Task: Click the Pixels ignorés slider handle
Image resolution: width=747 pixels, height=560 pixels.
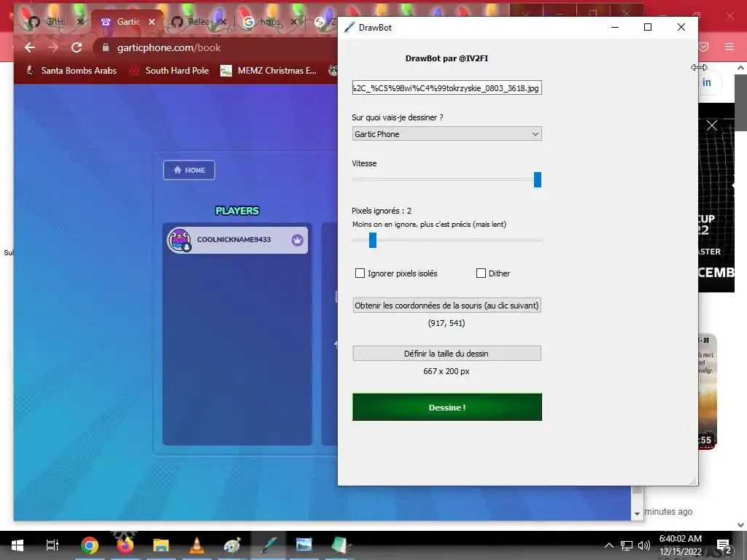Action: pos(373,240)
